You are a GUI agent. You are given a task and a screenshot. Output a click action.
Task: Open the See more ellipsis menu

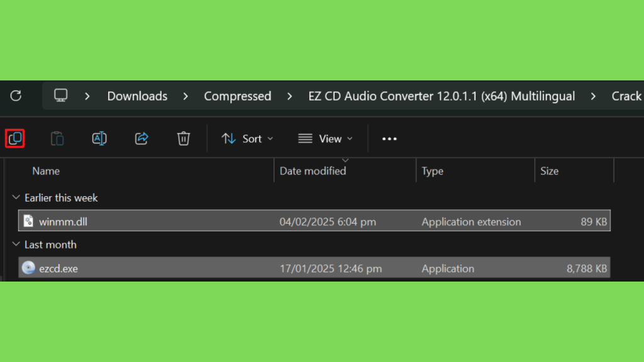pyautogui.click(x=389, y=139)
